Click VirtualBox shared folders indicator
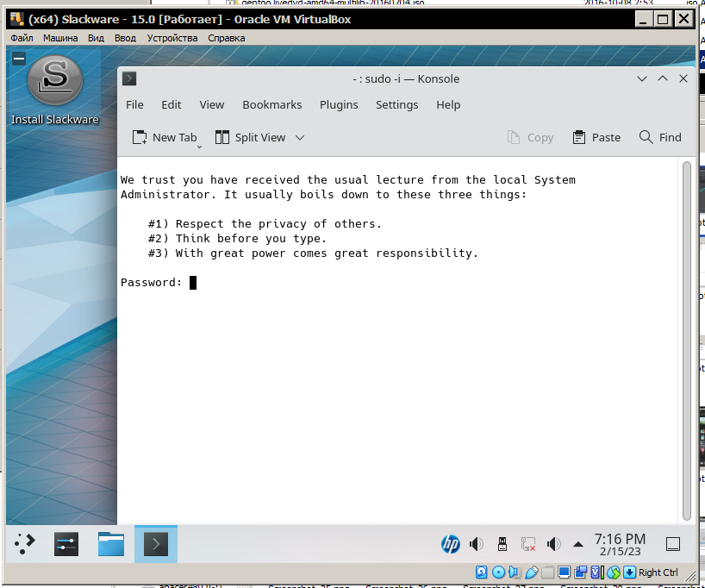This screenshot has width=705, height=588. click(x=547, y=572)
